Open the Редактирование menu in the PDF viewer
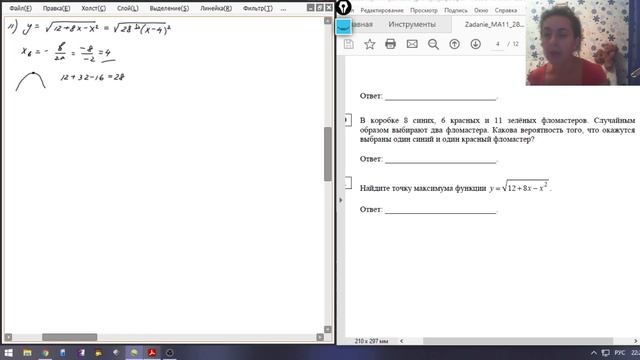 click(x=382, y=10)
